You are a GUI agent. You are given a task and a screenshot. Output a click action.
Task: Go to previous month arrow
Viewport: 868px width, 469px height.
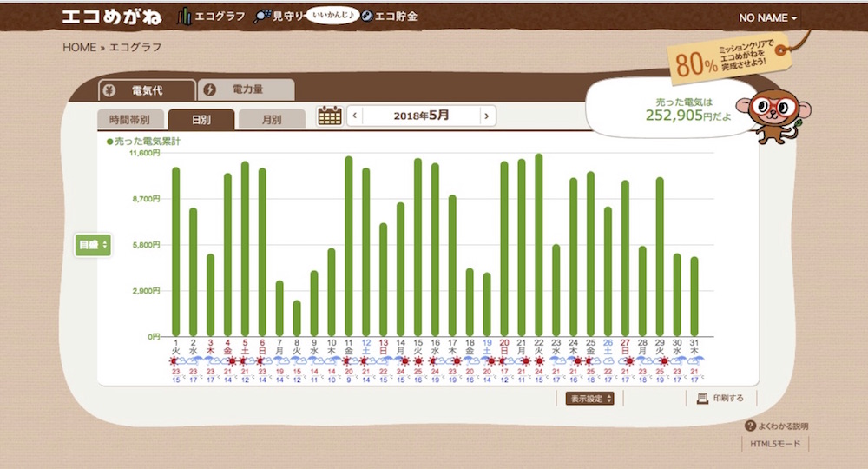354,116
